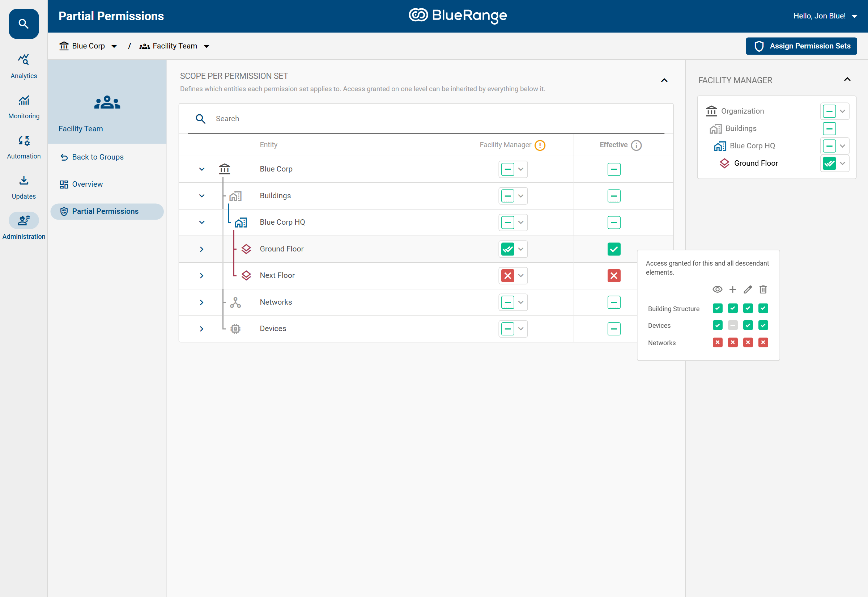The image size is (868, 597).
Task: Click the Blue Corp HQ building icon in the tree
Action: (241, 223)
